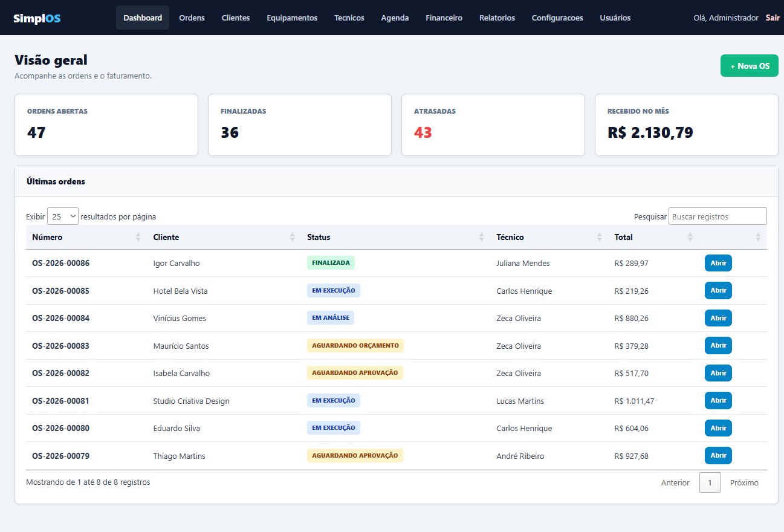Screen dimensions: 784x532
Task: Click Abrir on Maurício Santos row
Action: tap(718, 346)
